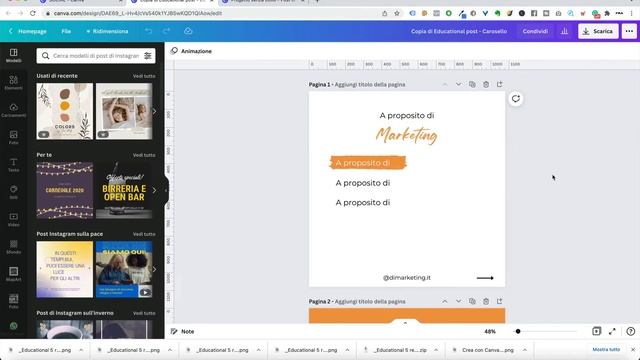
Task: Delete Pagina 2 with trash icon
Action: (x=486, y=301)
